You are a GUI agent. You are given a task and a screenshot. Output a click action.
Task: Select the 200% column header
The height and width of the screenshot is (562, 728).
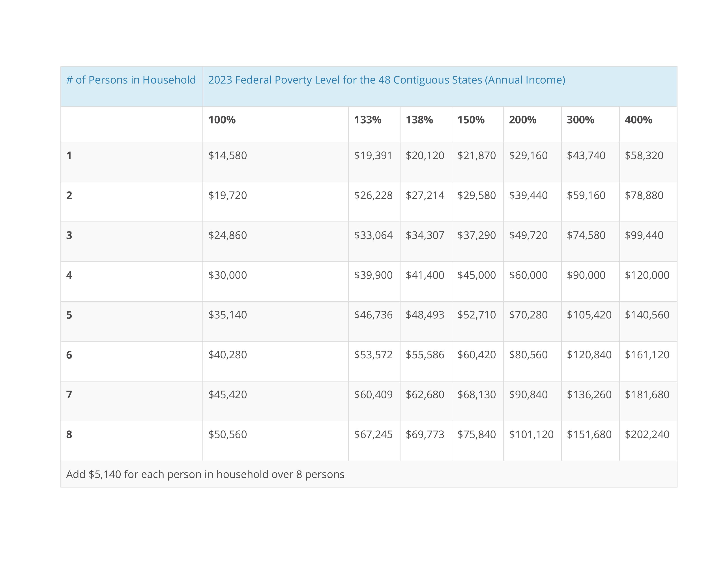pos(522,120)
